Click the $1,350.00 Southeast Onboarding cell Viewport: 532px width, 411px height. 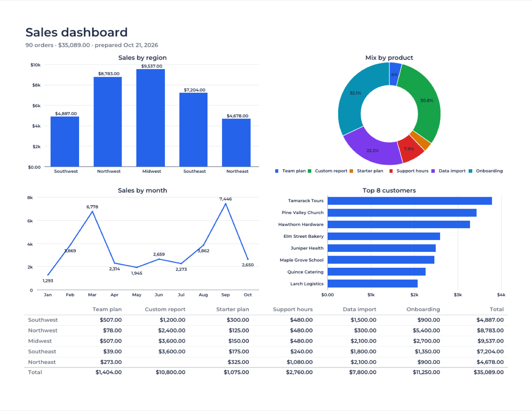[x=427, y=352]
